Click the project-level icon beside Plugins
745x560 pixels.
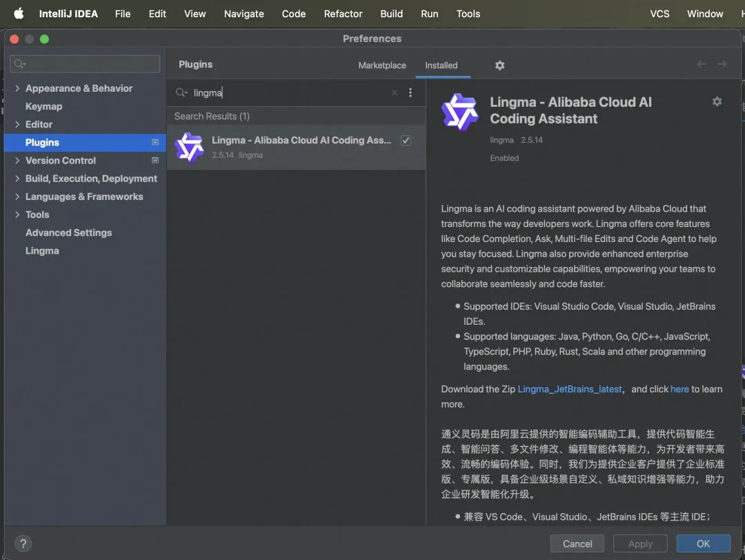(x=155, y=142)
